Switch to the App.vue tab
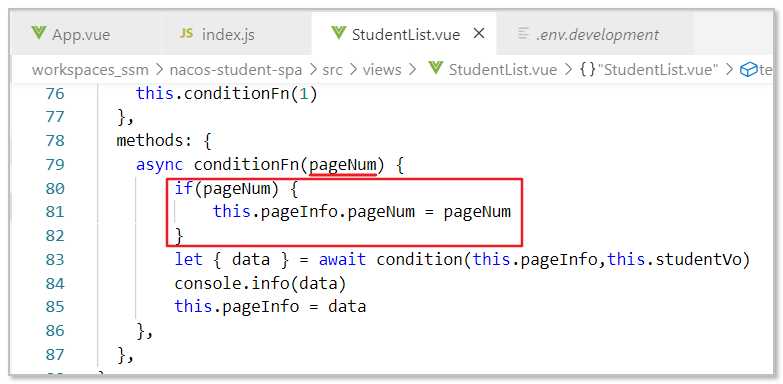The image size is (783, 384). (x=85, y=35)
